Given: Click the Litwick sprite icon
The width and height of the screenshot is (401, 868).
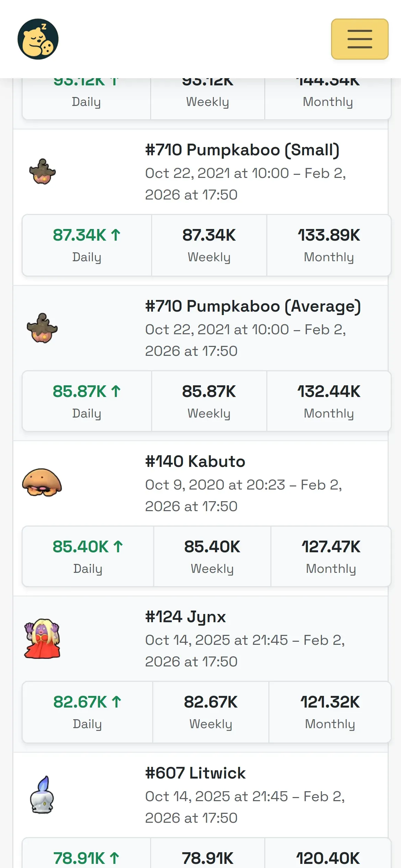Looking at the screenshot, I should 42,795.
